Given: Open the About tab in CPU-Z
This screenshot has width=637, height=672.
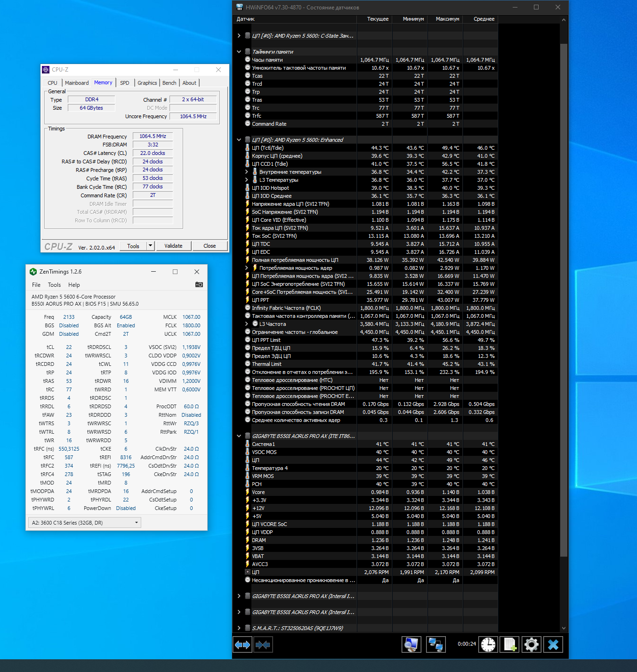Looking at the screenshot, I should click(189, 83).
